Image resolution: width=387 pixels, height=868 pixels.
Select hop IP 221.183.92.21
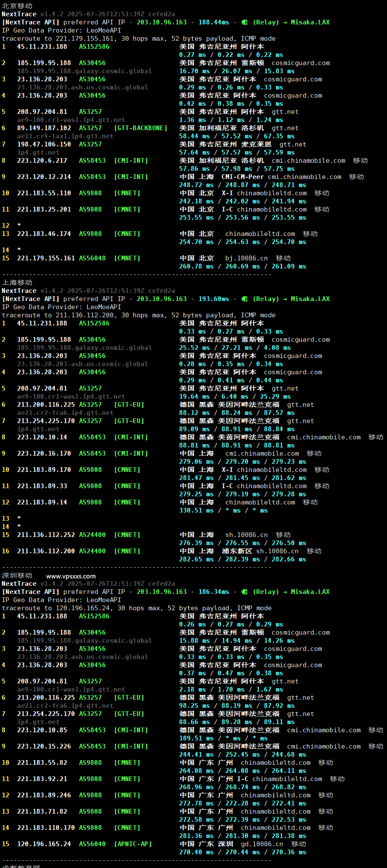[42, 779]
